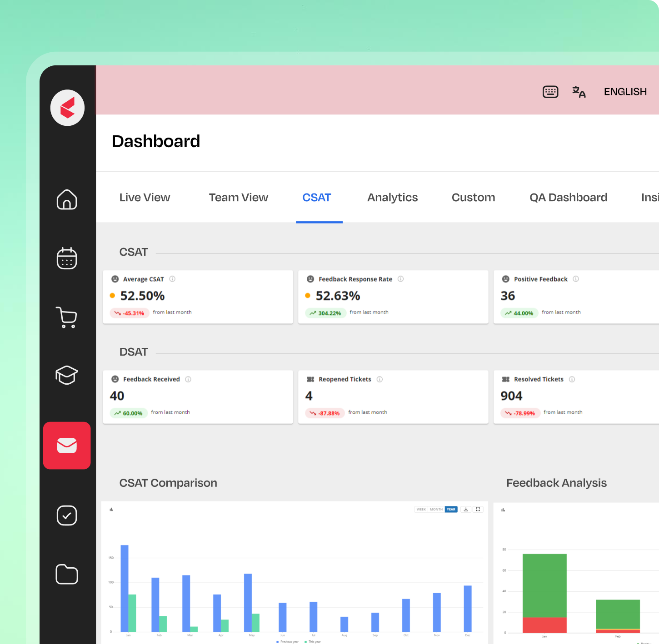Open the graduation cap learning section

67,375
